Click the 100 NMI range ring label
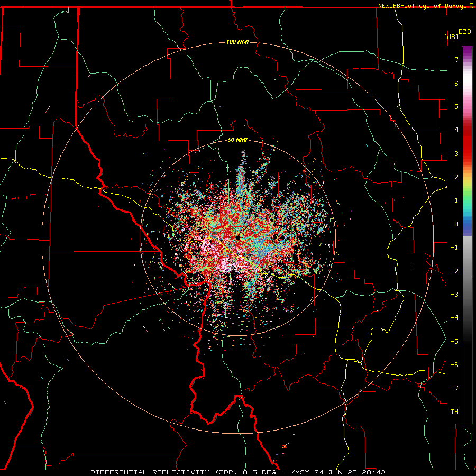Image resolution: width=476 pixels, height=476 pixels. [x=237, y=42]
